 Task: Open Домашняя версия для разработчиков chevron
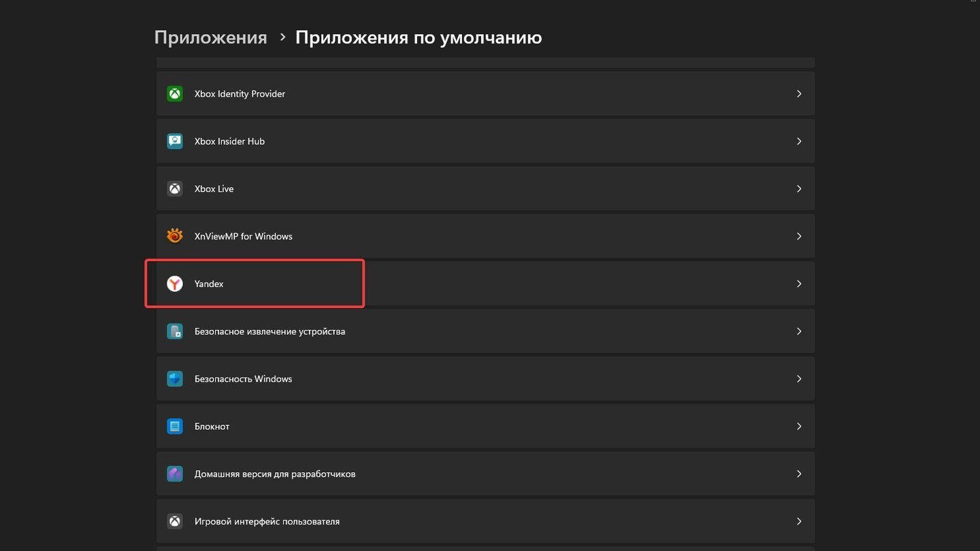(799, 474)
